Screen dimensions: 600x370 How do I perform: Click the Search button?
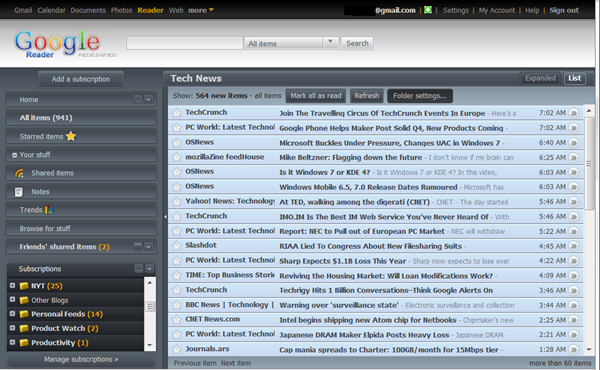pos(357,43)
